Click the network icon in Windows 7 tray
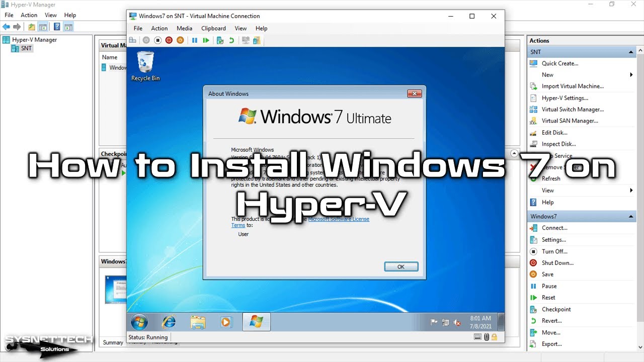The width and height of the screenshot is (644, 362). (x=445, y=322)
